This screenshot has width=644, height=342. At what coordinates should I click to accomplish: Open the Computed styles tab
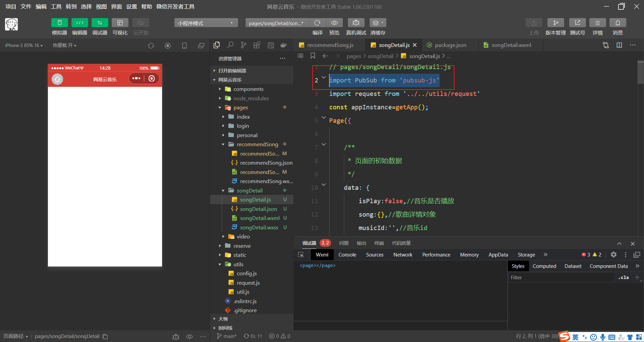[x=544, y=266]
